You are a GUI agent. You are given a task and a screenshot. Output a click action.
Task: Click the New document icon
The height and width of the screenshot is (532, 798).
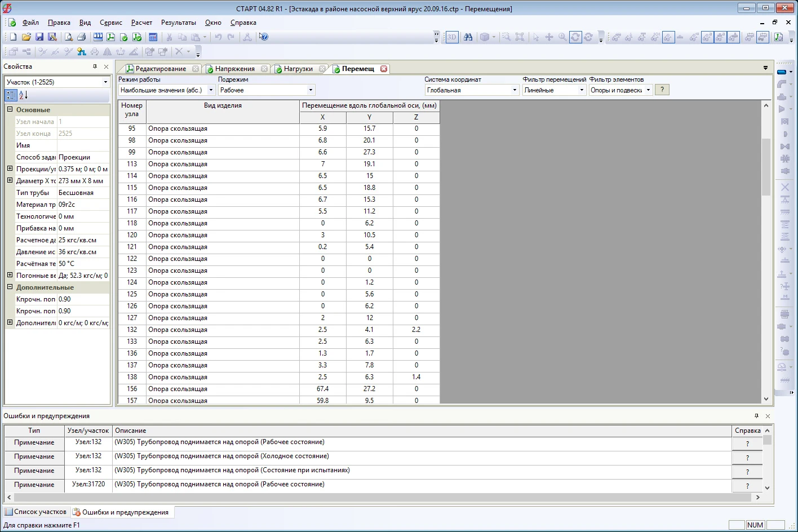(x=13, y=37)
